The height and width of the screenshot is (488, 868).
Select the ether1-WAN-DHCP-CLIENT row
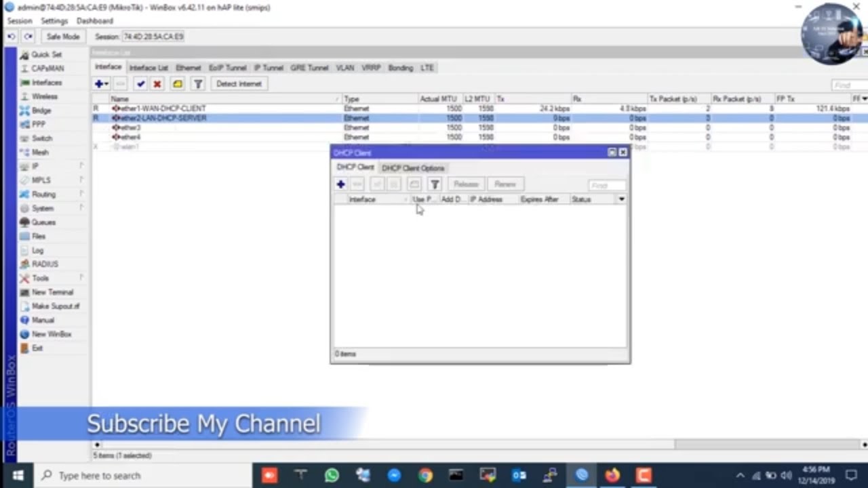point(480,108)
